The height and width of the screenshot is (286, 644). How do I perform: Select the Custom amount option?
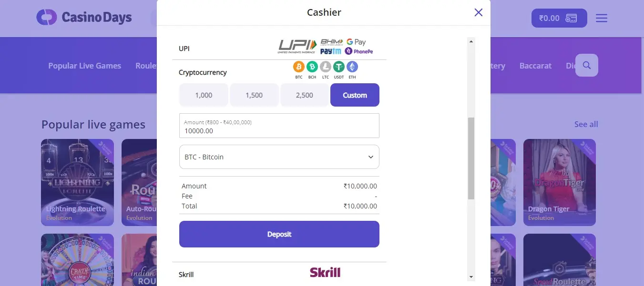tap(355, 95)
